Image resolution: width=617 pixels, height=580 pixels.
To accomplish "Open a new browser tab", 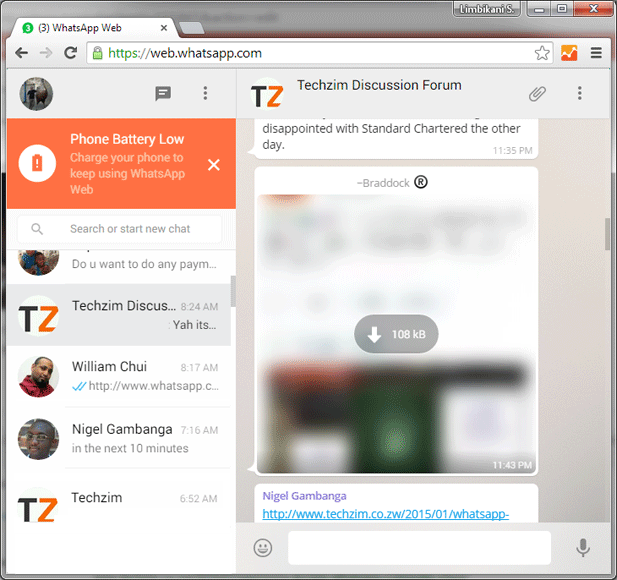I will (x=192, y=28).
